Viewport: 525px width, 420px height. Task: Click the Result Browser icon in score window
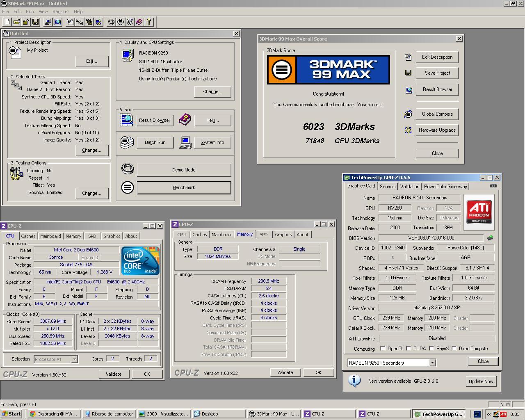[408, 89]
